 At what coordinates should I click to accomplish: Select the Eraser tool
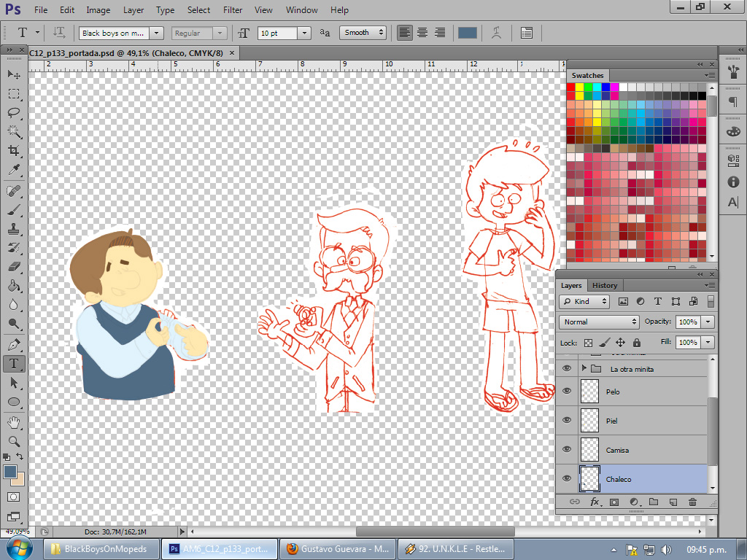click(14, 267)
